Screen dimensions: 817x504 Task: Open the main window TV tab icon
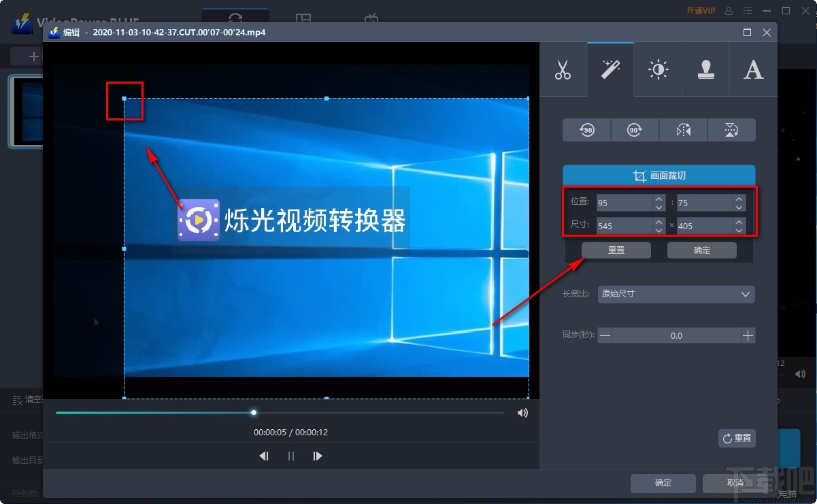pos(371,19)
